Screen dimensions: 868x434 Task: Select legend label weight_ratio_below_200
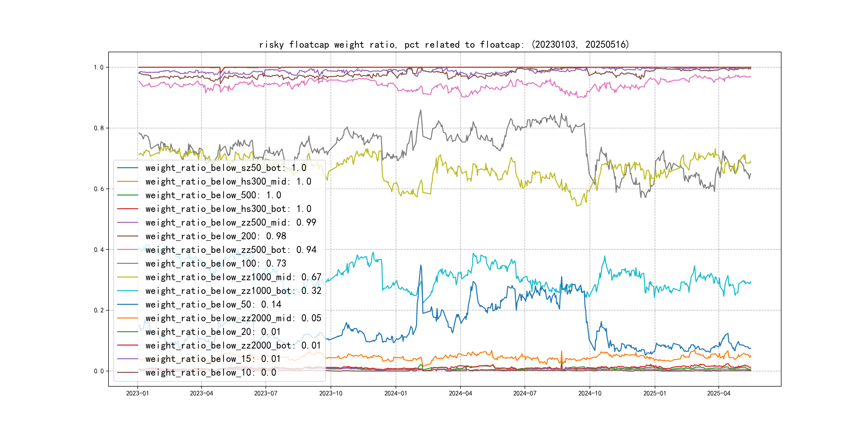click(216, 236)
